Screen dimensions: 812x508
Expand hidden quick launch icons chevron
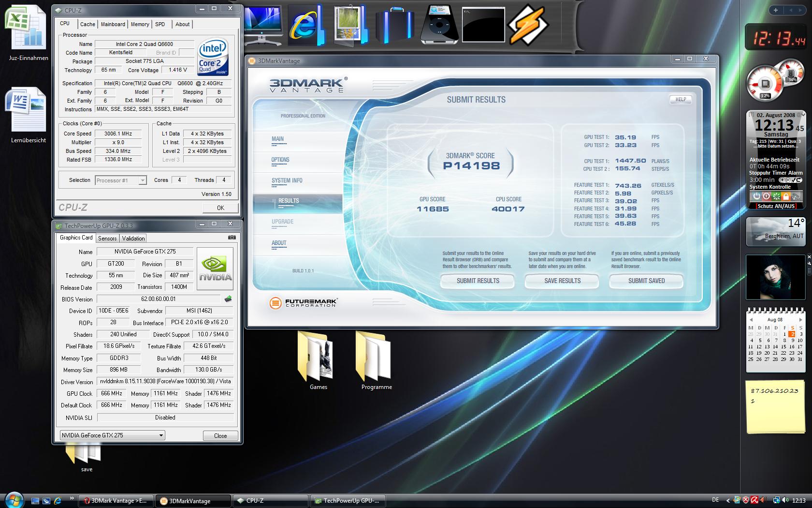tap(72, 498)
